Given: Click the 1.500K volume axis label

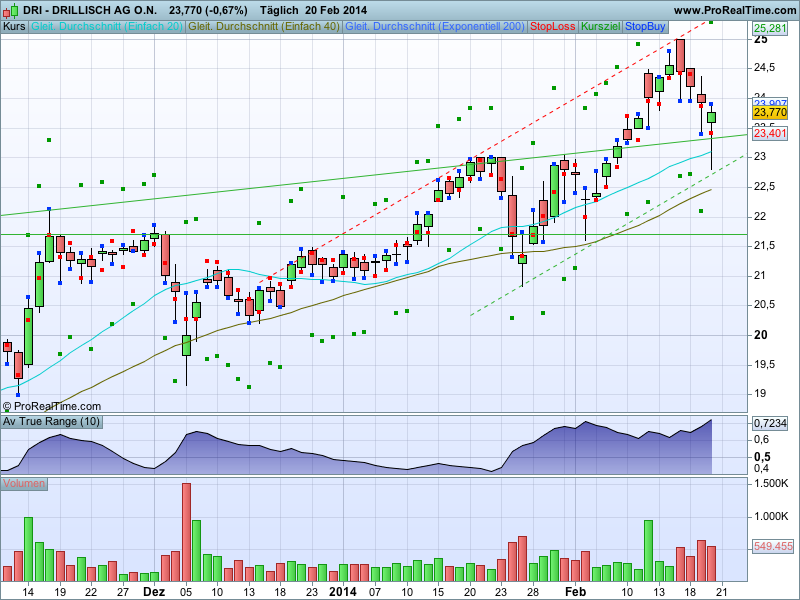Looking at the screenshot, I should [x=771, y=483].
